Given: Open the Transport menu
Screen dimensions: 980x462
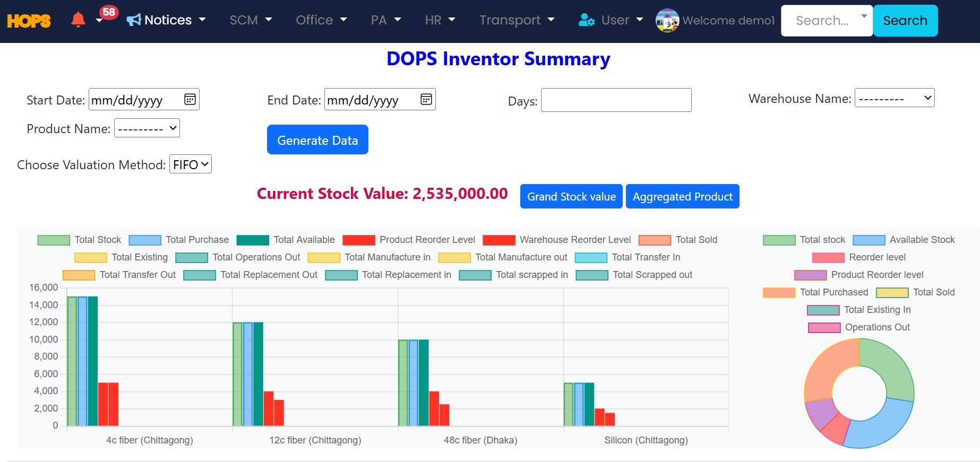Looking at the screenshot, I should coord(517,20).
